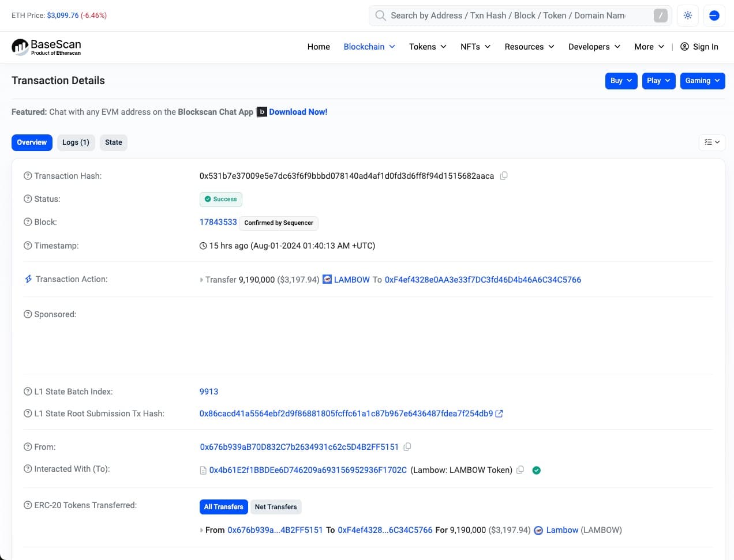Copy the From address
This screenshot has width=734, height=560.
pos(407,447)
